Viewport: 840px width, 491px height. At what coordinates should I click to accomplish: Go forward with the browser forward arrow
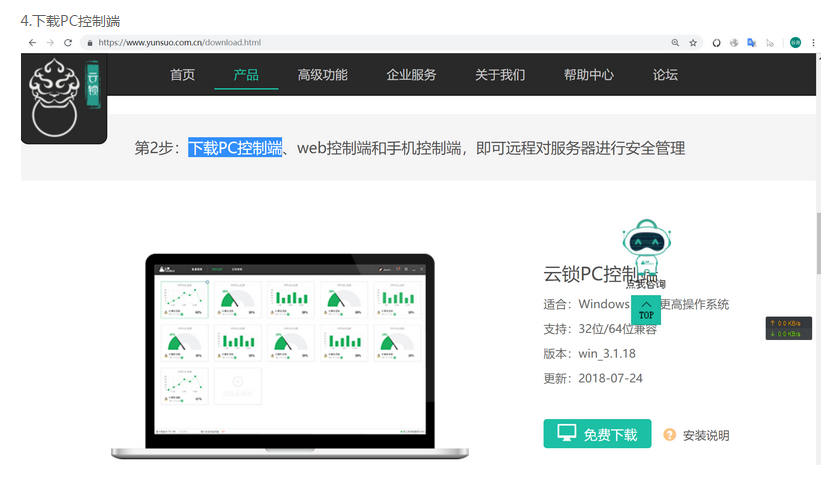(x=50, y=42)
